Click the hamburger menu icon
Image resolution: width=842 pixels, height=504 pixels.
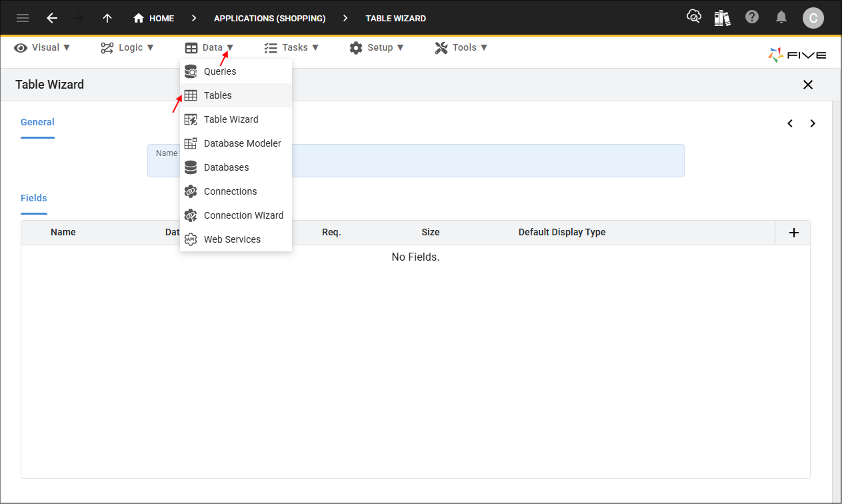[x=23, y=18]
